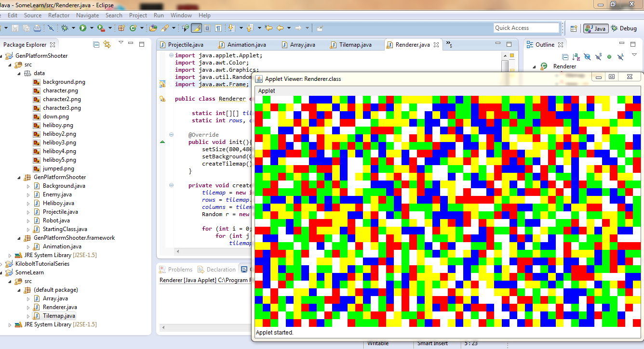644x349 pixels.
Task: Click the green Run button in toolbar
Action: tap(82, 28)
